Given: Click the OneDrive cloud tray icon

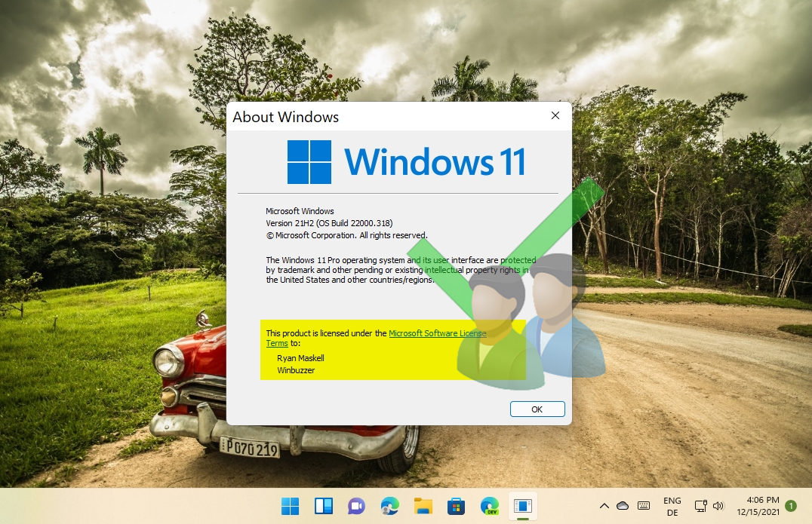Looking at the screenshot, I should tap(623, 506).
